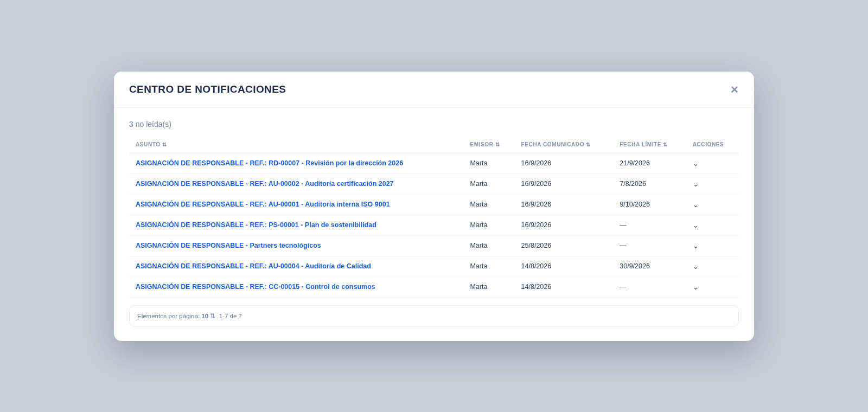The width and height of the screenshot is (868, 412).
Task: Select date 25/8/2026 in Partners tecnológicos row
Action: coord(536,246)
